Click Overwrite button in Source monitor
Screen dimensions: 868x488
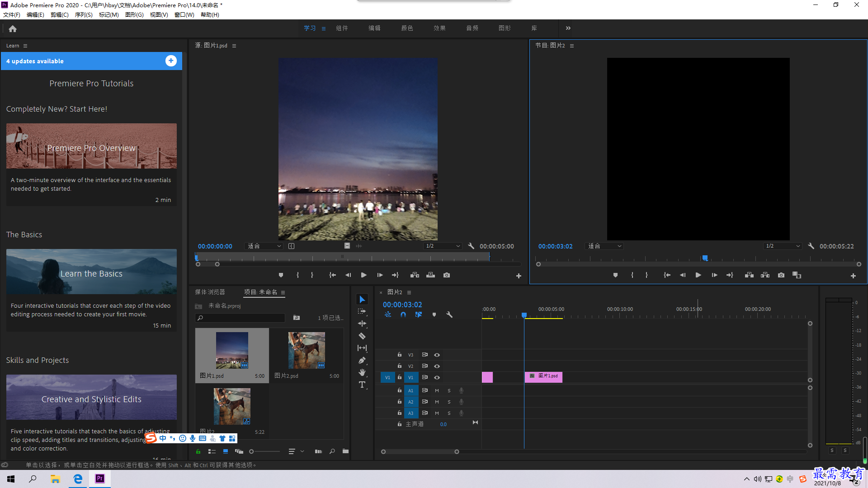(x=430, y=275)
